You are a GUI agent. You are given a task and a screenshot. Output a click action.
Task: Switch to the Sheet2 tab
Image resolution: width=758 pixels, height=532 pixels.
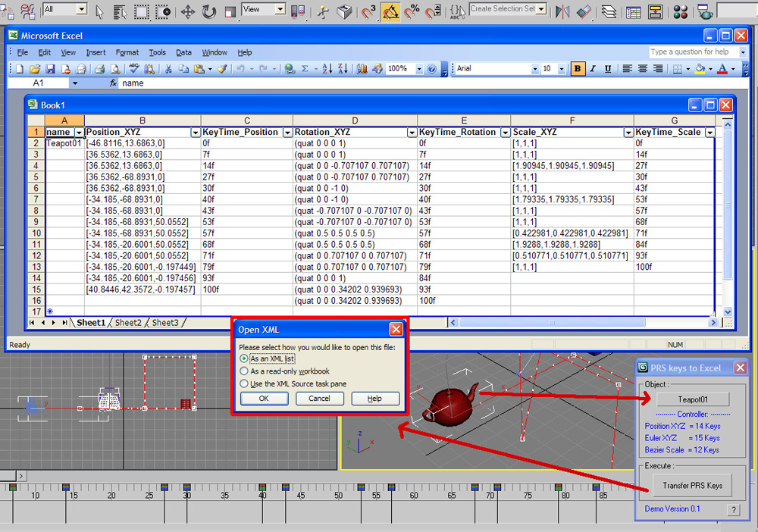(128, 323)
